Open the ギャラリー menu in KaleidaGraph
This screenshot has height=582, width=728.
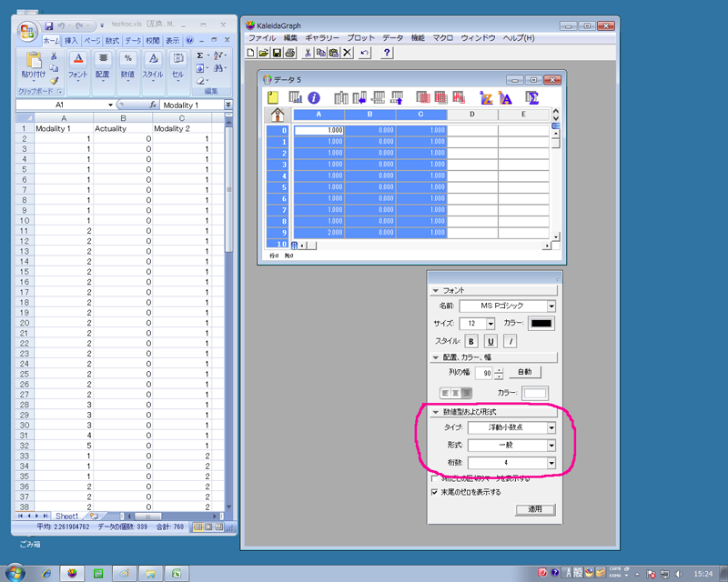(x=322, y=38)
